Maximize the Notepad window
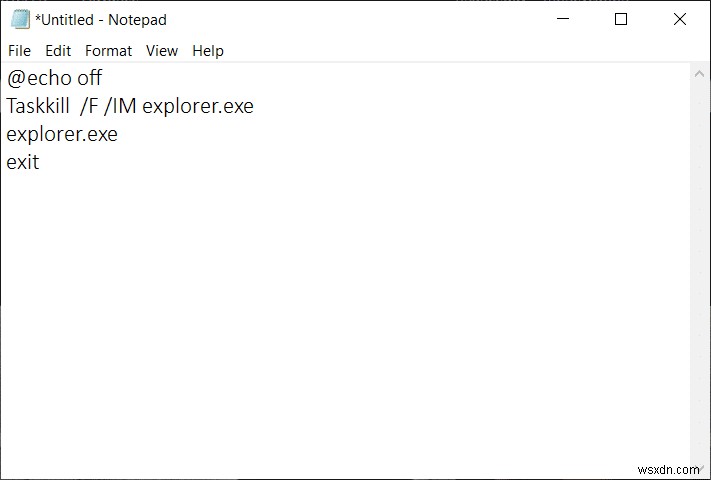The image size is (711, 480). click(x=621, y=19)
